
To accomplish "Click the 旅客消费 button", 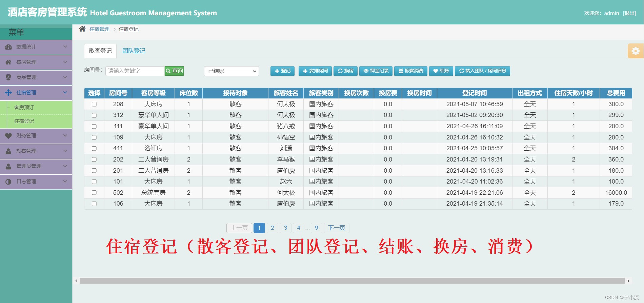I will pos(411,71).
